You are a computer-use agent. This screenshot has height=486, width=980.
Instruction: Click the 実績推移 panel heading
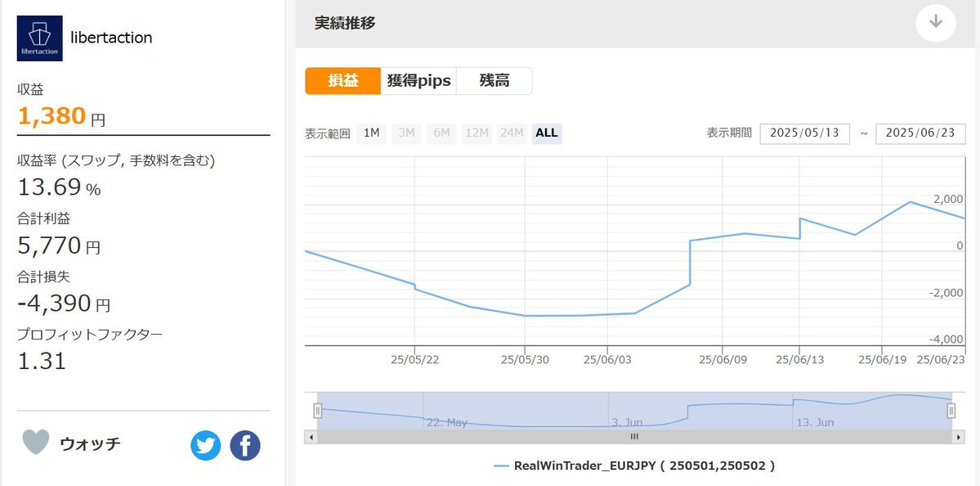point(345,24)
